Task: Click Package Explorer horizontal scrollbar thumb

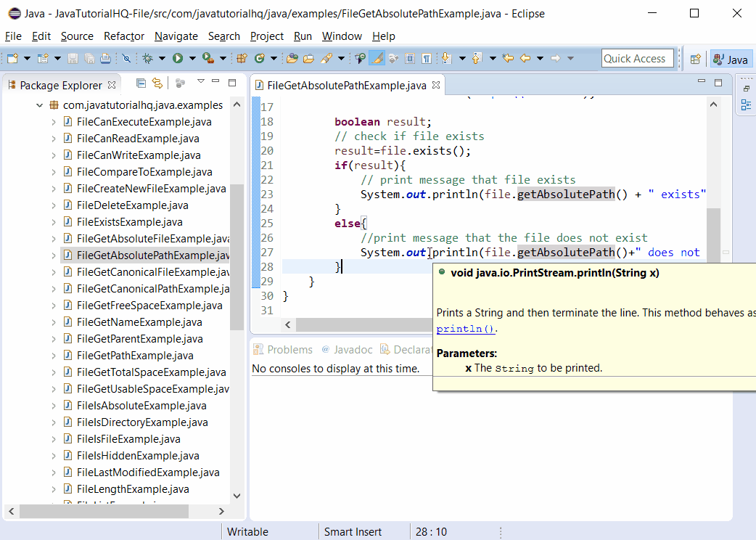Action: (x=104, y=511)
